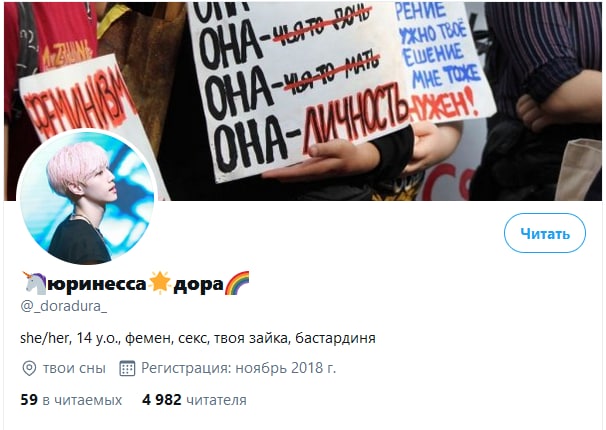Click the @_doradura_ username handle

tap(63, 306)
